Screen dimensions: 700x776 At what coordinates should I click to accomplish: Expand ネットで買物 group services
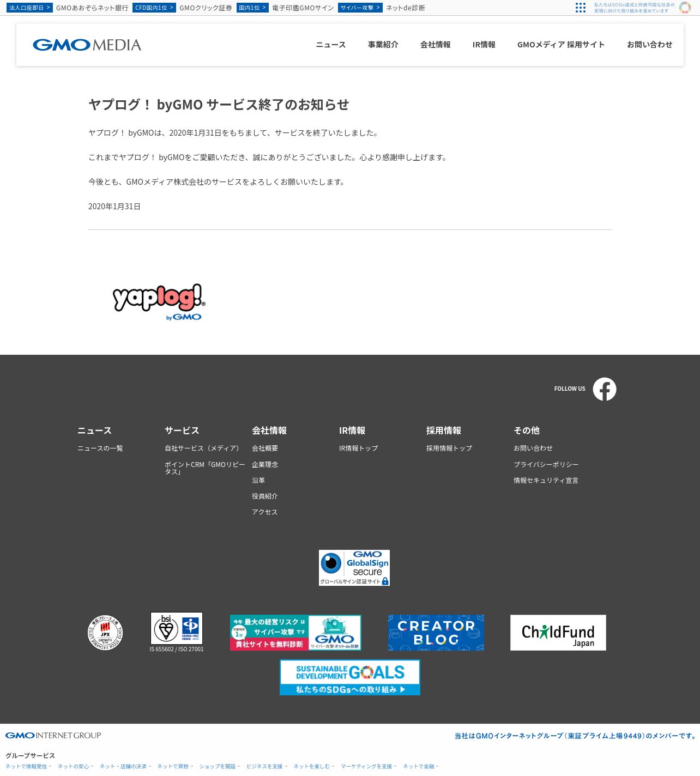click(175, 767)
